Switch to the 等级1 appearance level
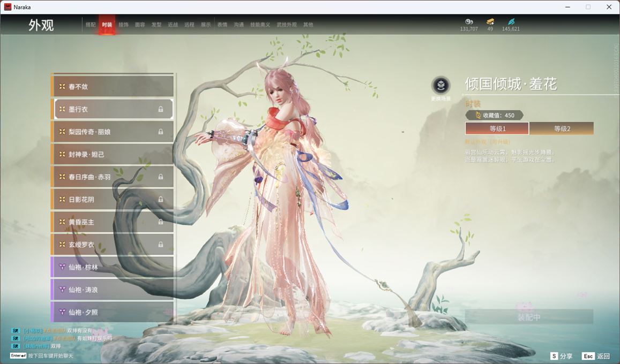620x364 pixels. click(497, 128)
